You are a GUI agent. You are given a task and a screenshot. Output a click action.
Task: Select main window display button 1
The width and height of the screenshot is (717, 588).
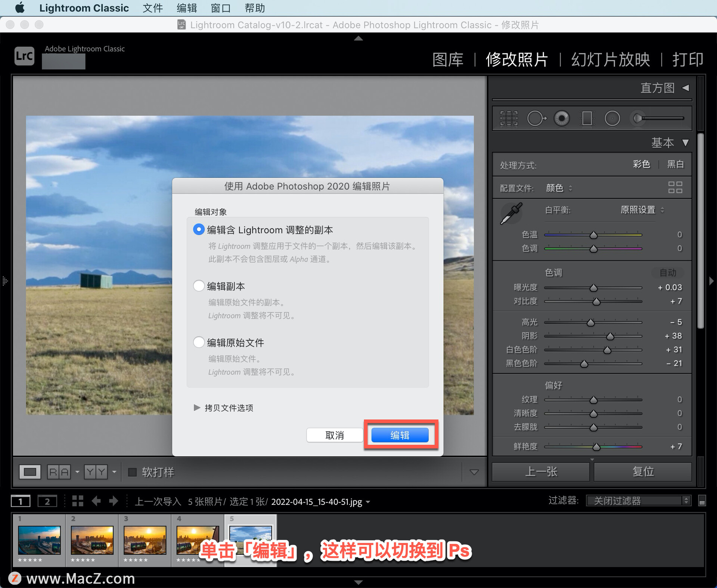click(21, 501)
